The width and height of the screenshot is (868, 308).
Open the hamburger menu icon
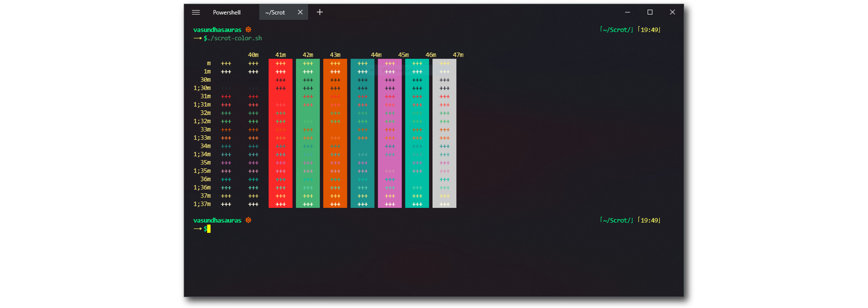pos(196,12)
